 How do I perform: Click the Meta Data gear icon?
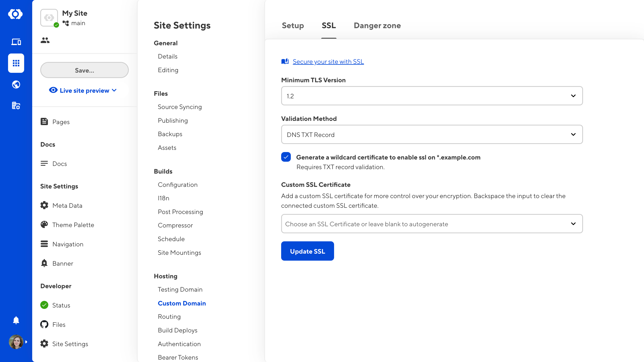(44, 205)
